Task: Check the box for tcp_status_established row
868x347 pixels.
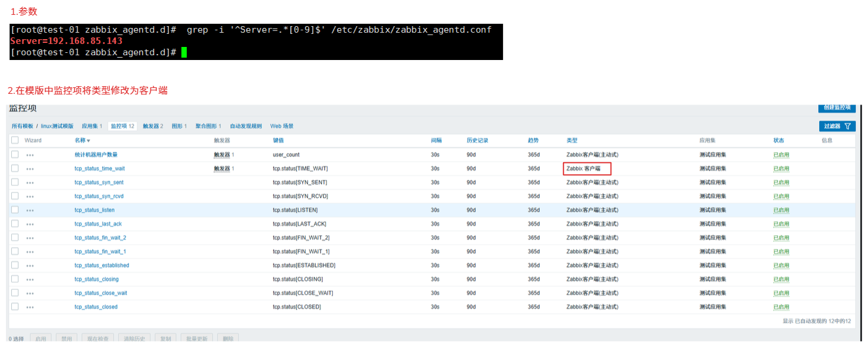Action: [15, 265]
